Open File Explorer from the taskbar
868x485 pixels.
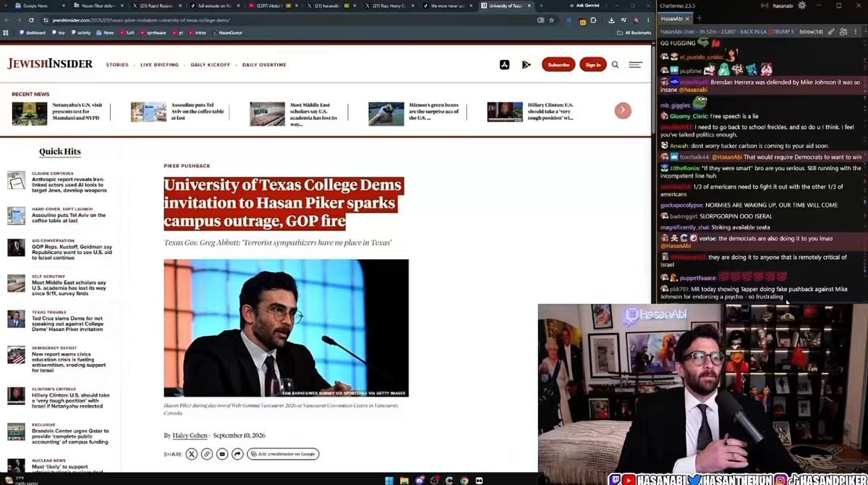point(403,479)
